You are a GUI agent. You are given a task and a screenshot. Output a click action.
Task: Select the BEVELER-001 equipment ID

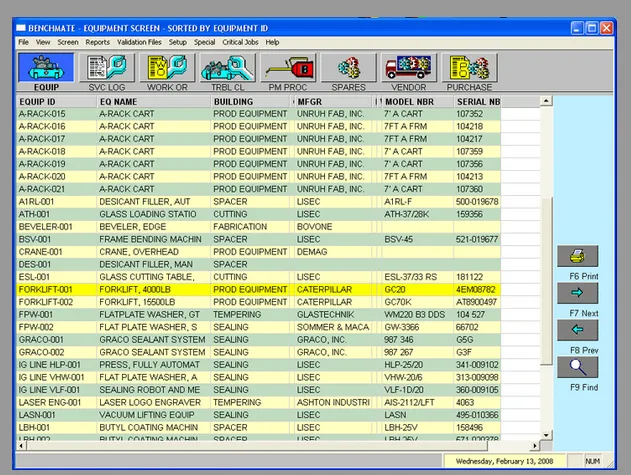pos(45,227)
